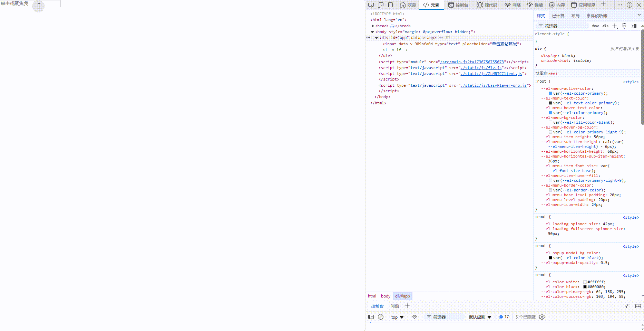Switch to the 布局 layout tab
The image size is (644, 331).
(x=575, y=16)
